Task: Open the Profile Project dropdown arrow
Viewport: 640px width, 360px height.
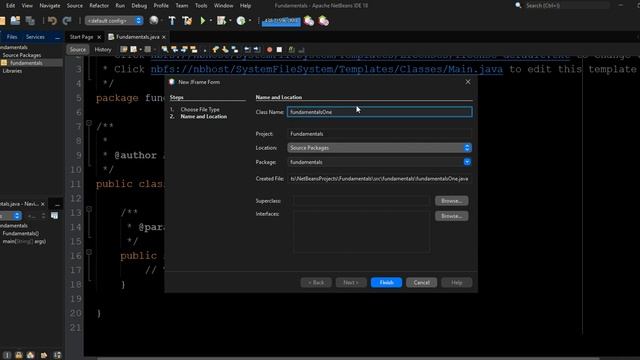Action: coord(250,21)
